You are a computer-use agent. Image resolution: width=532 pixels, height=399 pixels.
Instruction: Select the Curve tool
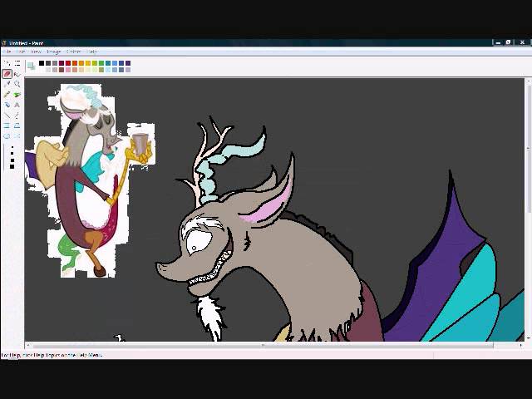coord(17,115)
